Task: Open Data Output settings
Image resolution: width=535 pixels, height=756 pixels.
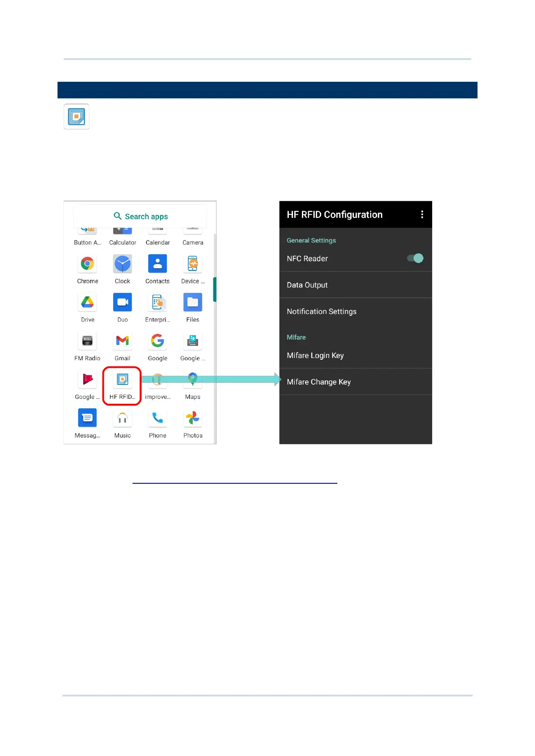Action: (356, 285)
